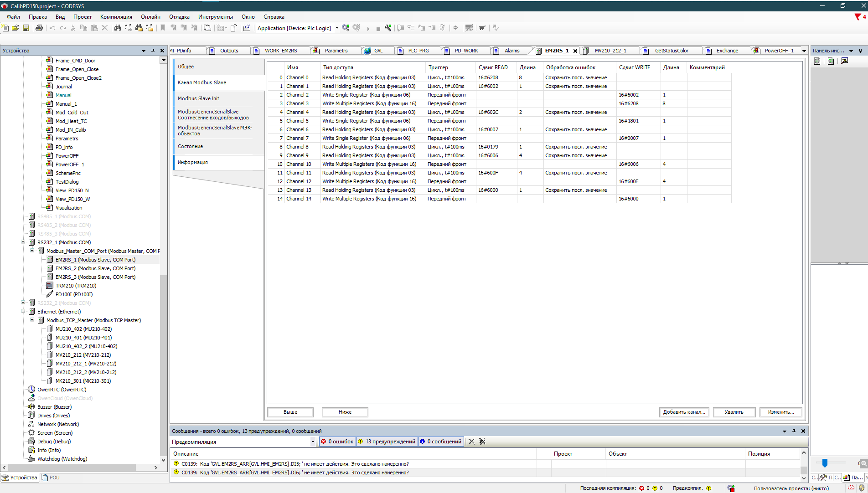Open the editor tabs overflow arrow

click(804, 51)
